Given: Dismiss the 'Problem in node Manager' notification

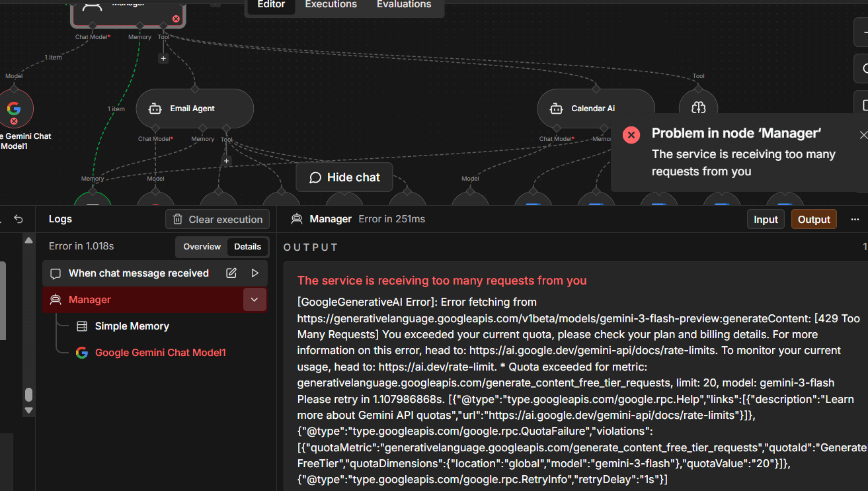Looking at the screenshot, I should coord(863,135).
